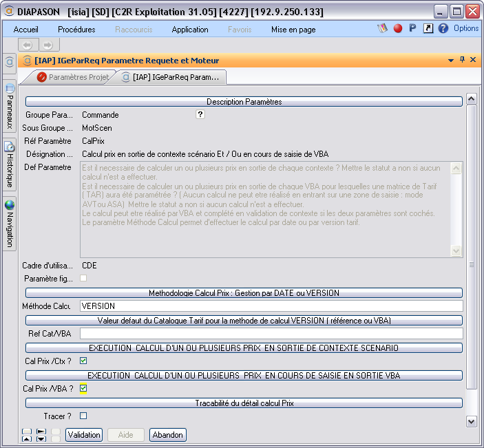Open the Procédures menu
484x448 pixels.
[x=76, y=30]
